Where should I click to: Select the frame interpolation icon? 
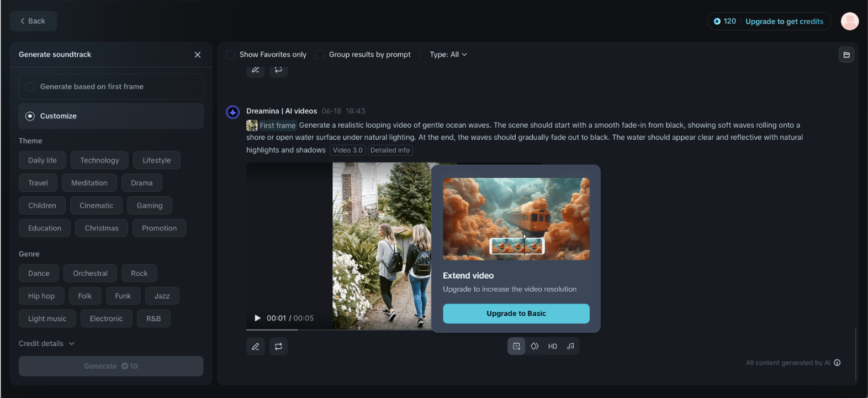534,347
